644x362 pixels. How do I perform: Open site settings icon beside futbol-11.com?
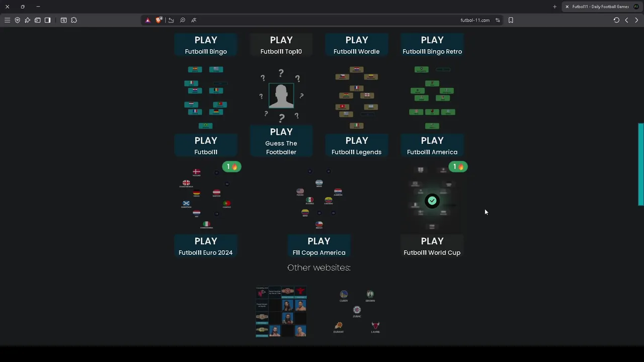(498, 20)
